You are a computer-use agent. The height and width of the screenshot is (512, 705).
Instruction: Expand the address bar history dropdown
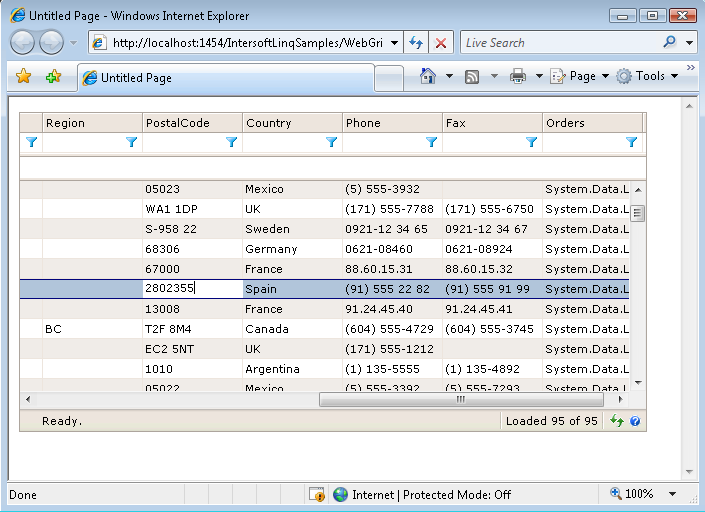tap(394, 43)
